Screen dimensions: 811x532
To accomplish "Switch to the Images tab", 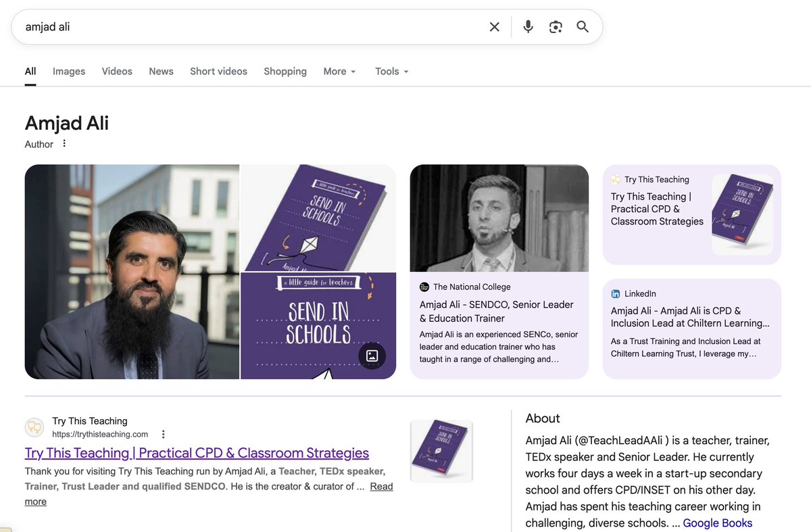I will coord(69,72).
